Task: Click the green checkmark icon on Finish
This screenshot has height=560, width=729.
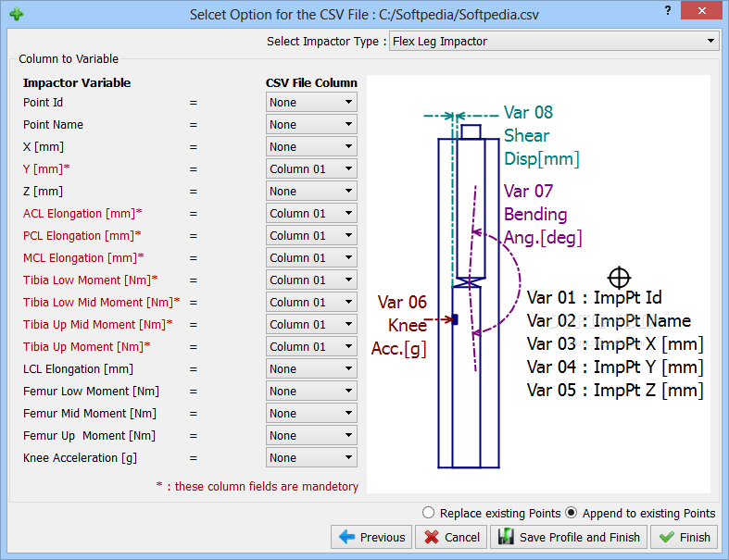Action: click(666, 537)
